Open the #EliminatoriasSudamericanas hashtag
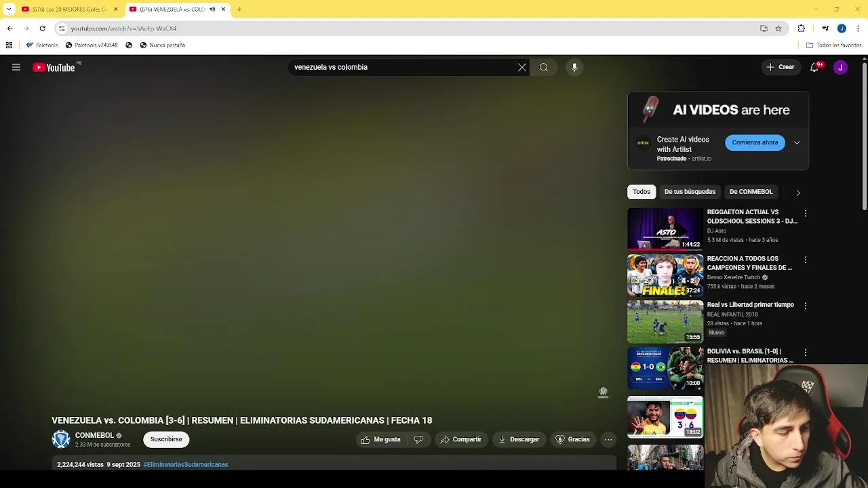 [x=186, y=465]
